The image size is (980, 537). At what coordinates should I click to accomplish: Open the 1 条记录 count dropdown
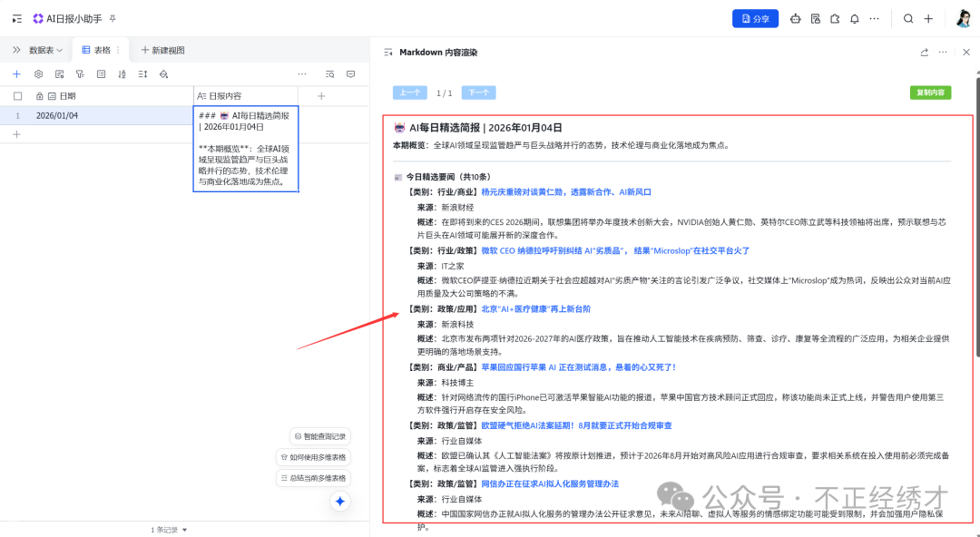[x=169, y=530]
